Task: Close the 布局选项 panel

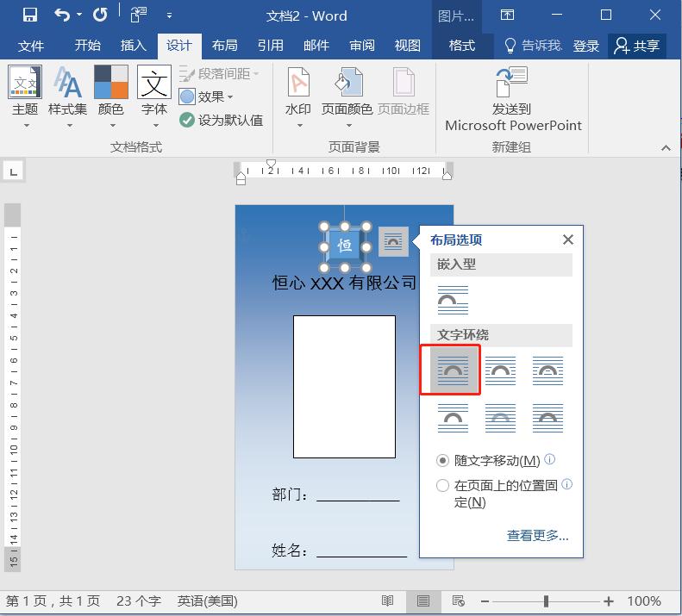Action: click(x=567, y=240)
